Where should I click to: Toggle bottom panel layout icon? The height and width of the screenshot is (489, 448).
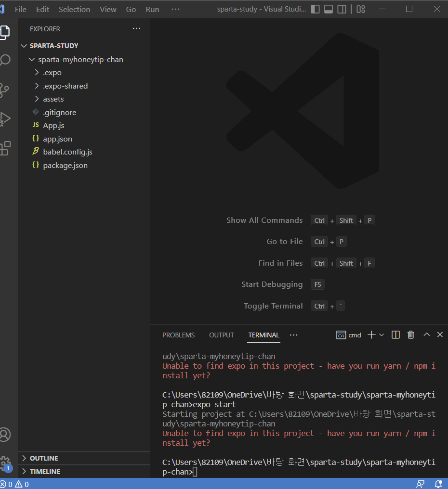329,9
